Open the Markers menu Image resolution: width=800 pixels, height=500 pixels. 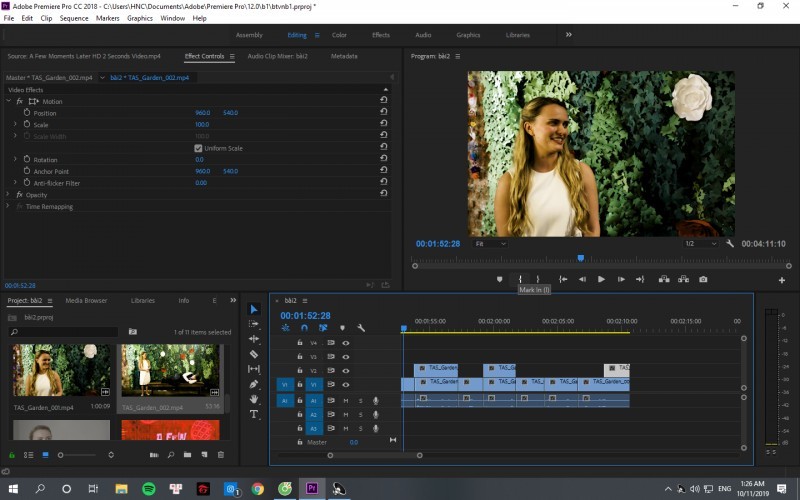[x=108, y=18]
